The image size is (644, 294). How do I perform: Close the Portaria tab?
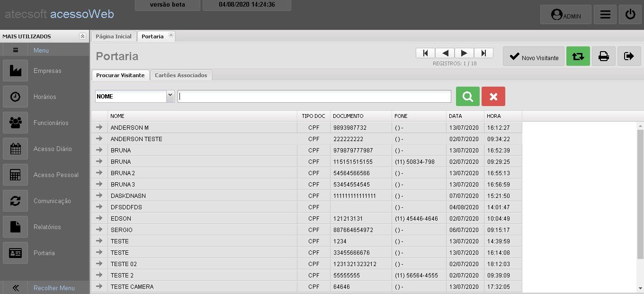pos(171,35)
